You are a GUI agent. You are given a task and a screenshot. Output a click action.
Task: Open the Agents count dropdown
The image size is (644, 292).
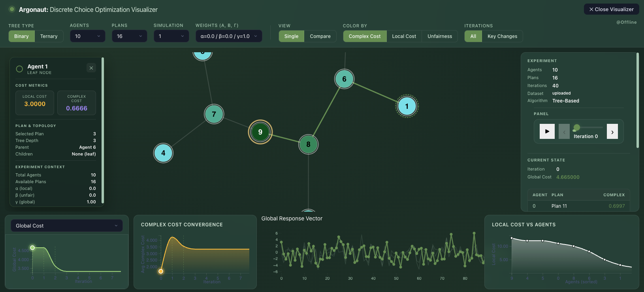pos(88,36)
